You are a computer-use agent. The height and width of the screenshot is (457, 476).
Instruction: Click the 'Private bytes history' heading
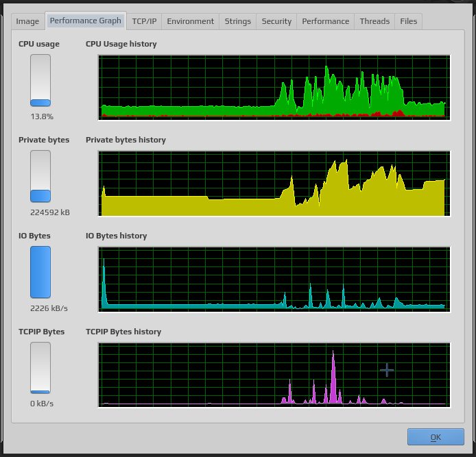(x=126, y=140)
